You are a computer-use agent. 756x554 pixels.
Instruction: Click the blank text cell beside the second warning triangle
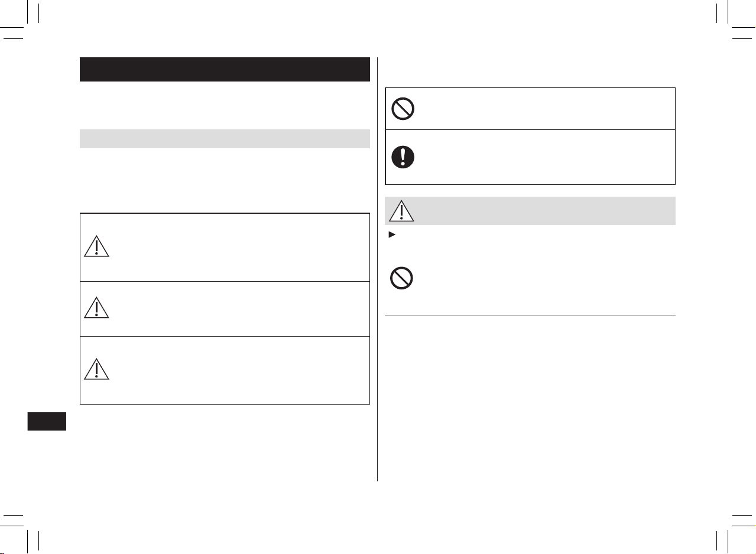click(239, 309)
